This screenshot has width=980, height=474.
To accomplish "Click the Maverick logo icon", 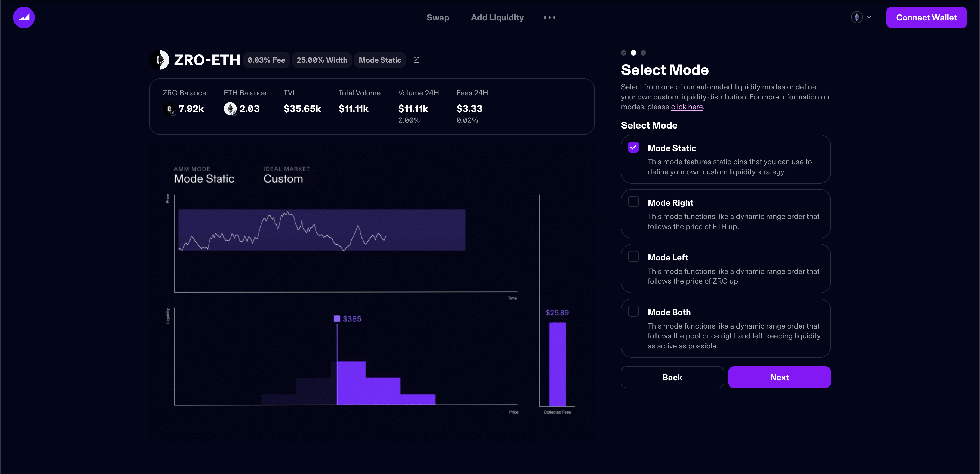I will point(24,17).
